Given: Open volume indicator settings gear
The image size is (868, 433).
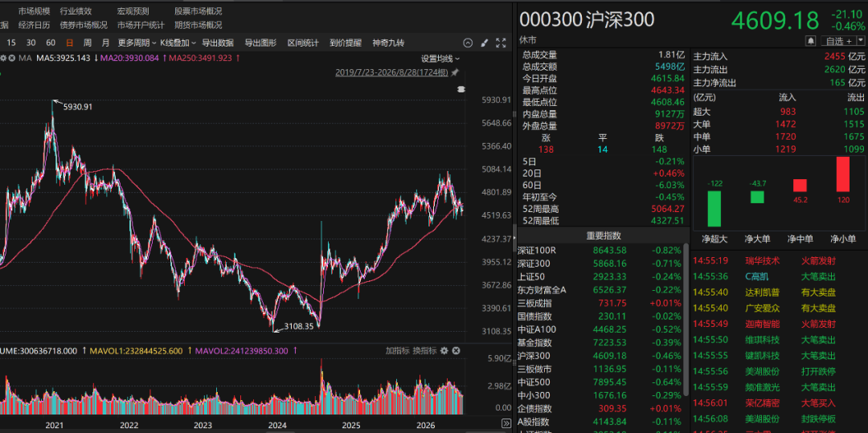Looking at the screenshot, I should click(444, 350).
